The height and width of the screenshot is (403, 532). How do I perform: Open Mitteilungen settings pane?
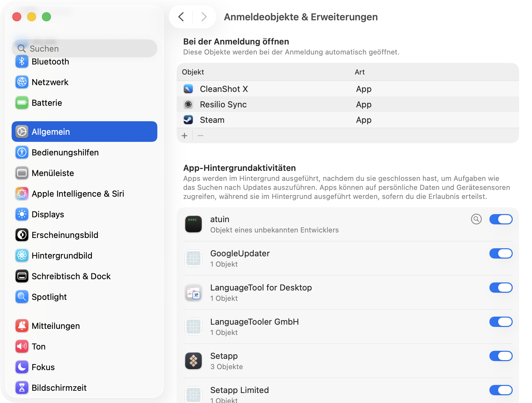[x=55, y=326]
